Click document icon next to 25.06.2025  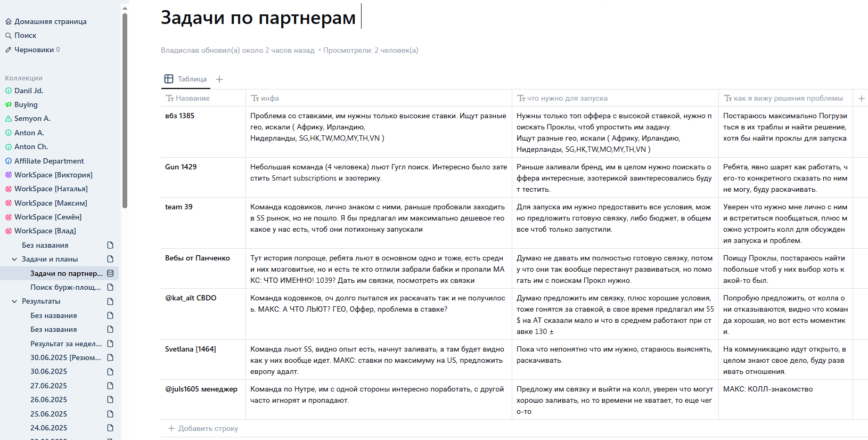(110, 414)
